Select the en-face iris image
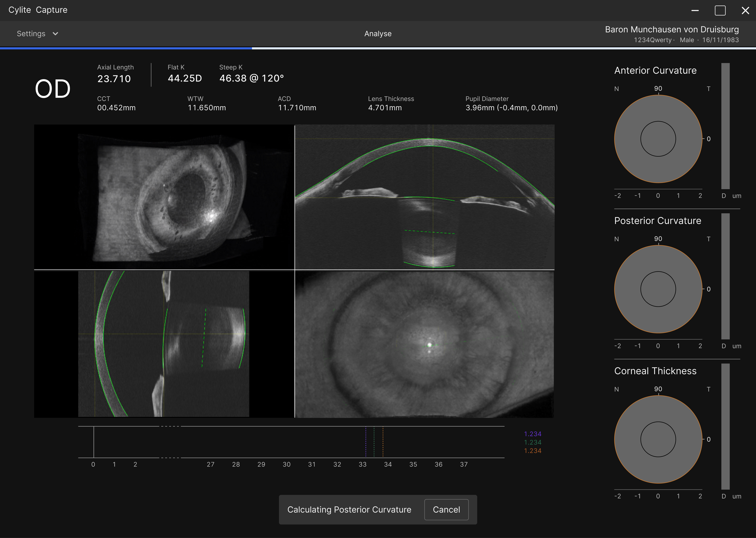 (x=424, y=344)
